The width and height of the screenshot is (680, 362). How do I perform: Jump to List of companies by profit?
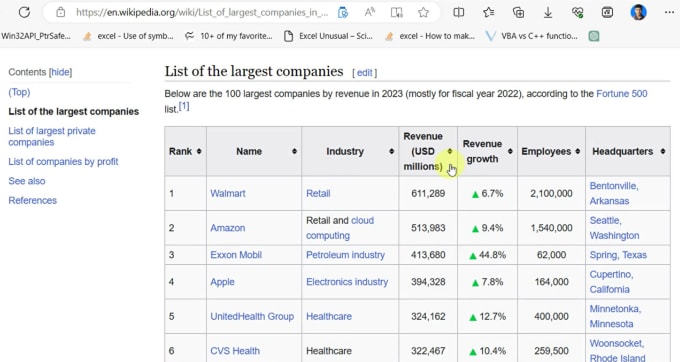(x=63, y=162)
